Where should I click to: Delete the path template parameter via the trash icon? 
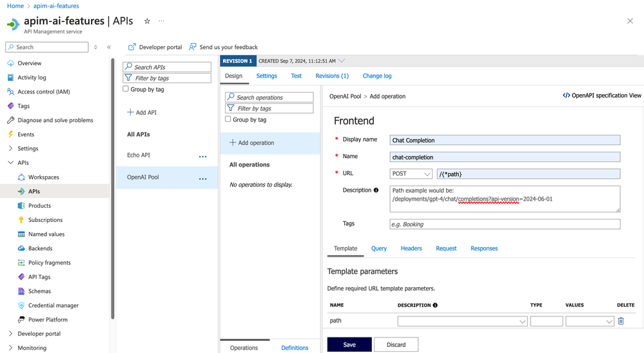click(x=621, y=321)
